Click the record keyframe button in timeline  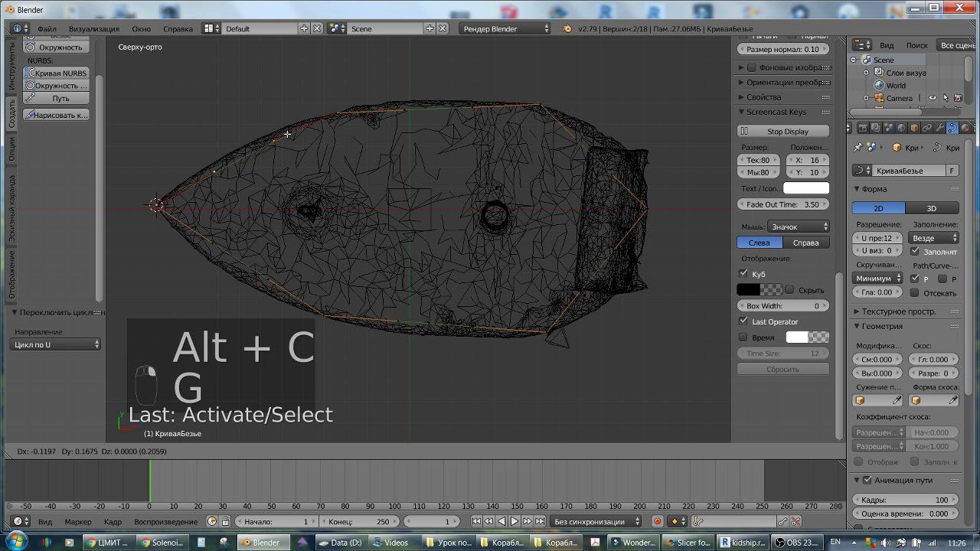657,521
